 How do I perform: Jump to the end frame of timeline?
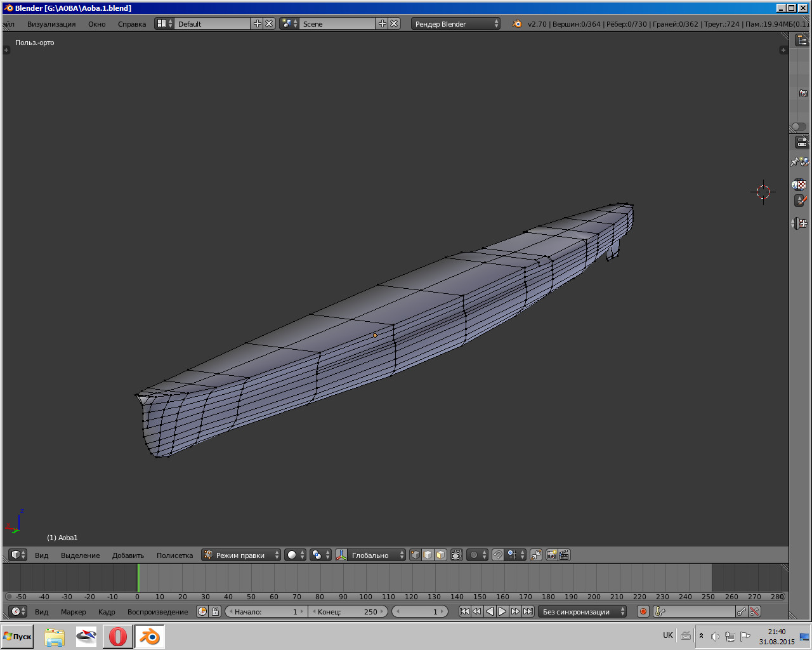[x=528, y=611]
